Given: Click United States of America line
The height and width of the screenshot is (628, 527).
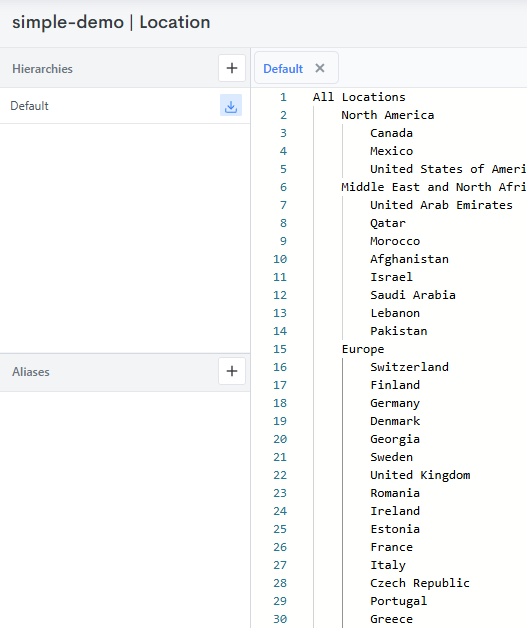Looking at the screenshot, I should [448, 169].
